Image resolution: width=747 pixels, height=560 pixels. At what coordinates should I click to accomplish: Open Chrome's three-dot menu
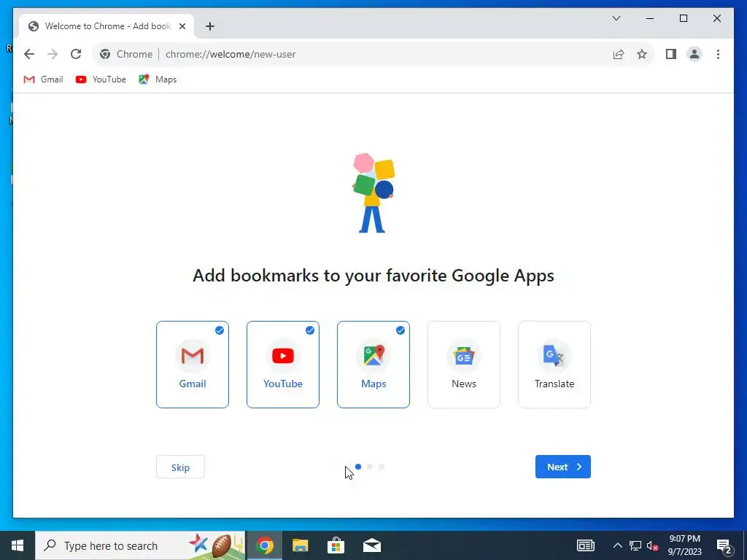click(x=718, y=54)
